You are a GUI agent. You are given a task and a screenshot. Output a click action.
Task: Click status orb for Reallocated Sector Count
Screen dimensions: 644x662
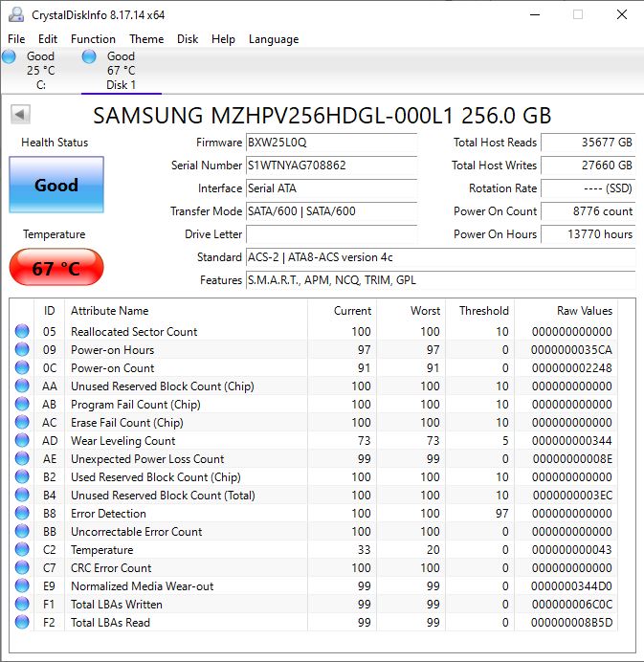[x=22, y=332]
